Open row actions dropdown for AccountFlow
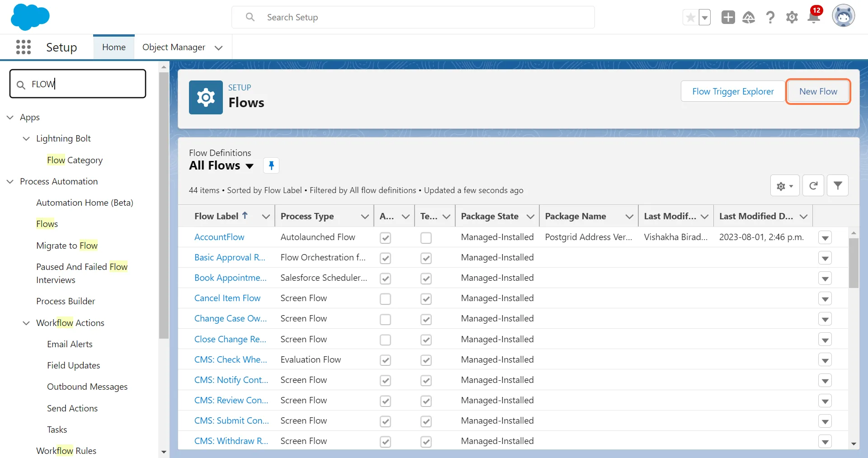The height and width of the screenshot is (458, 868). (825, 238)
